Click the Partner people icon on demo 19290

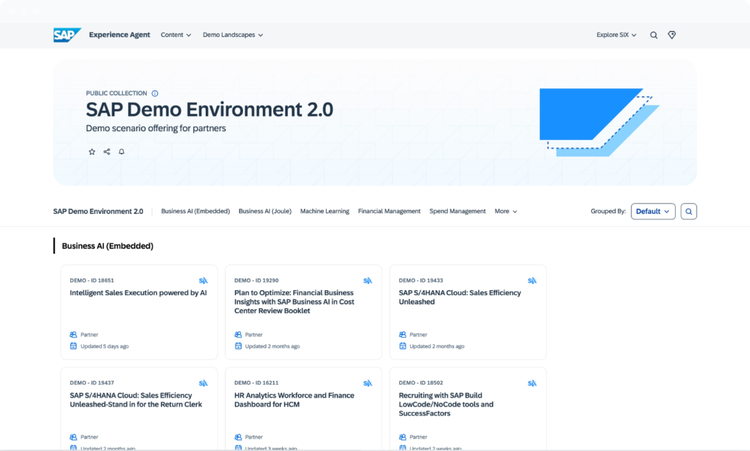pos(238,335)
